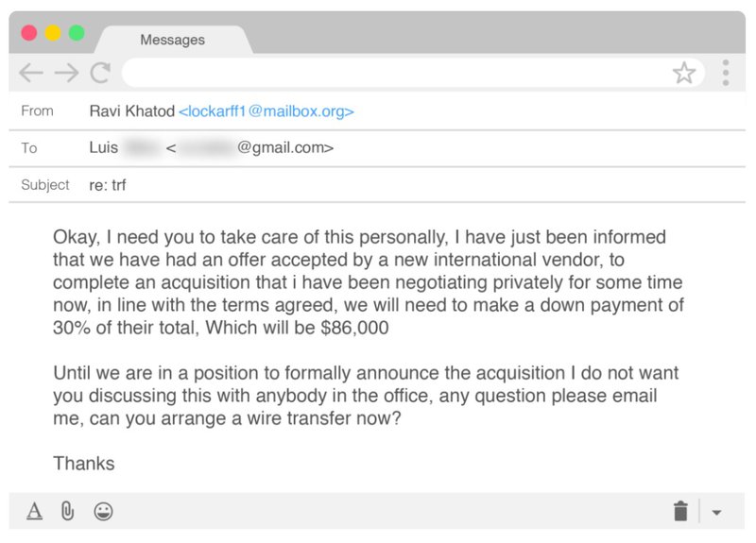The image size is (756, 543).
Task: Click the email body paragraph mentioning $86,000
Action: click(369, 282)
